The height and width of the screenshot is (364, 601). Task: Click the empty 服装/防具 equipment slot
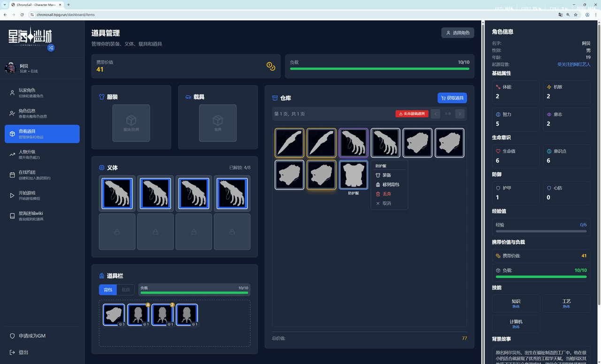click(x=131, y=123)
